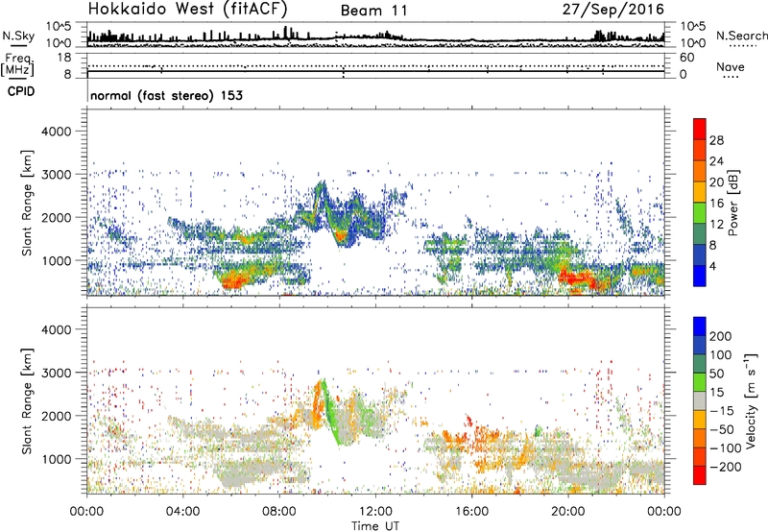This screenshot has height=532, width=768.
Task: Click the '20:00' time axis label
Action: tap(567, 512)
